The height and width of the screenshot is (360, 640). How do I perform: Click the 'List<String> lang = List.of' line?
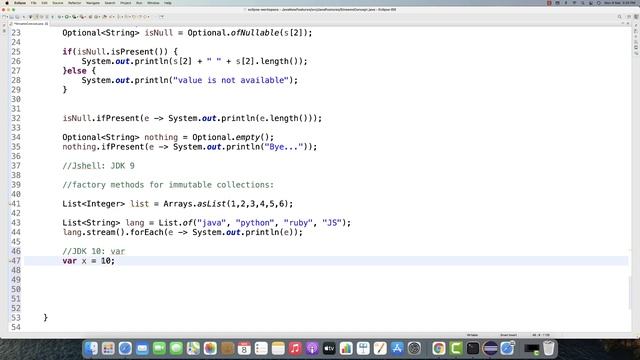207,223
